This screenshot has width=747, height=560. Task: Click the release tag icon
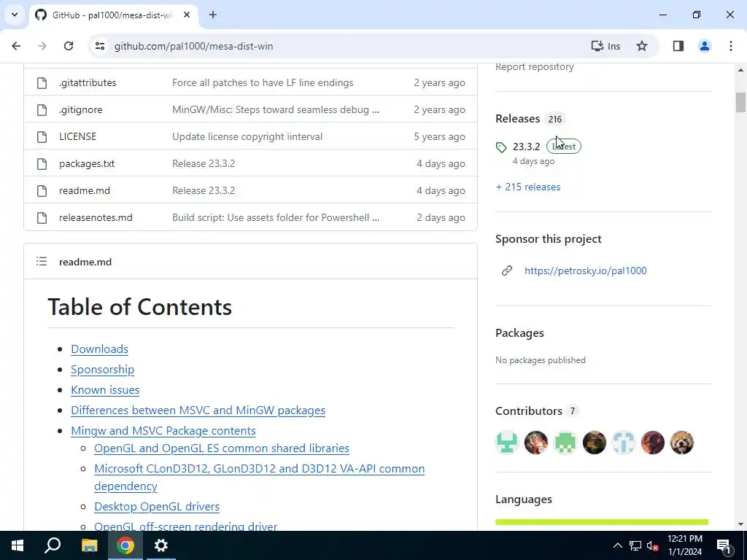501,147
